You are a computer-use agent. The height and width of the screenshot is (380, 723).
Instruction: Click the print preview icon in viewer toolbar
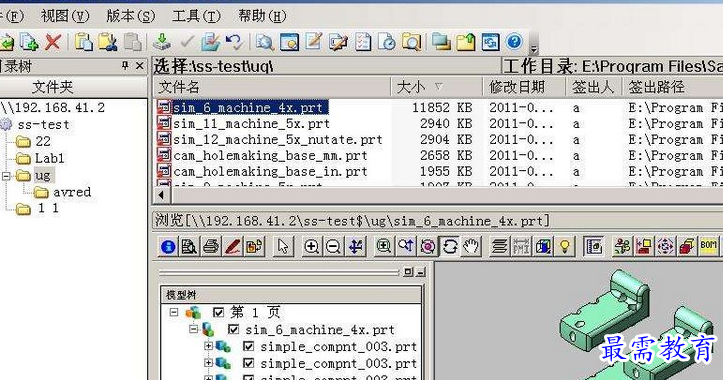[x=189, y=247]
